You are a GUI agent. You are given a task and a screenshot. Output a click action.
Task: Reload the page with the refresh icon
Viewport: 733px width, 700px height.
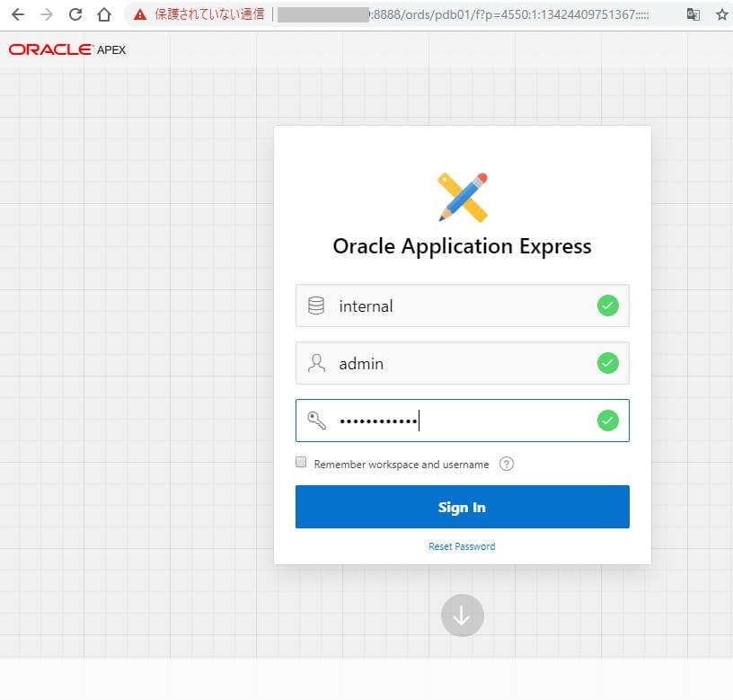pos(75,15)
